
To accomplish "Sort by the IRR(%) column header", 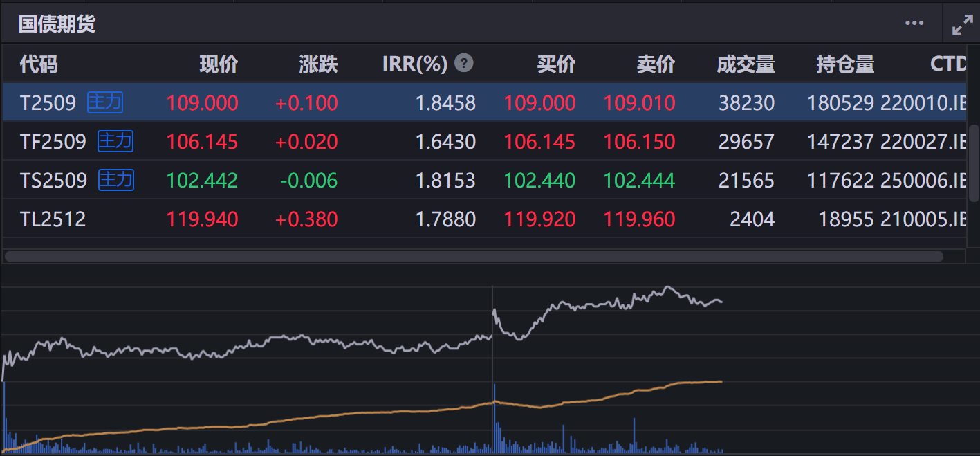I will tap(415, 64).
